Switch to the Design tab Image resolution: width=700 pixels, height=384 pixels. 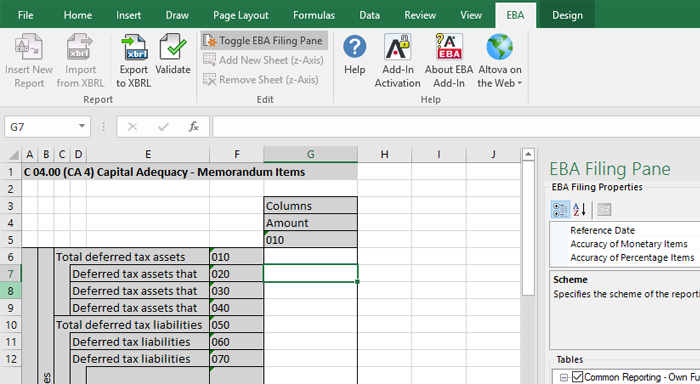click(567, 15)
